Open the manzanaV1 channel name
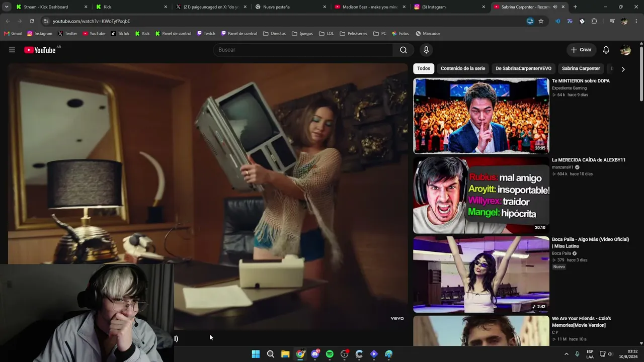Image resolution: width=644 pixels, height=362 pixels. 562,167
